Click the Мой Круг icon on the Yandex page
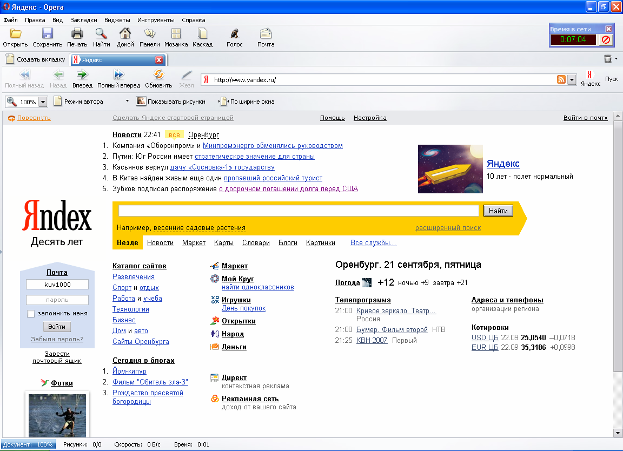Screen dimensions: 623x451 pos(215,279)
